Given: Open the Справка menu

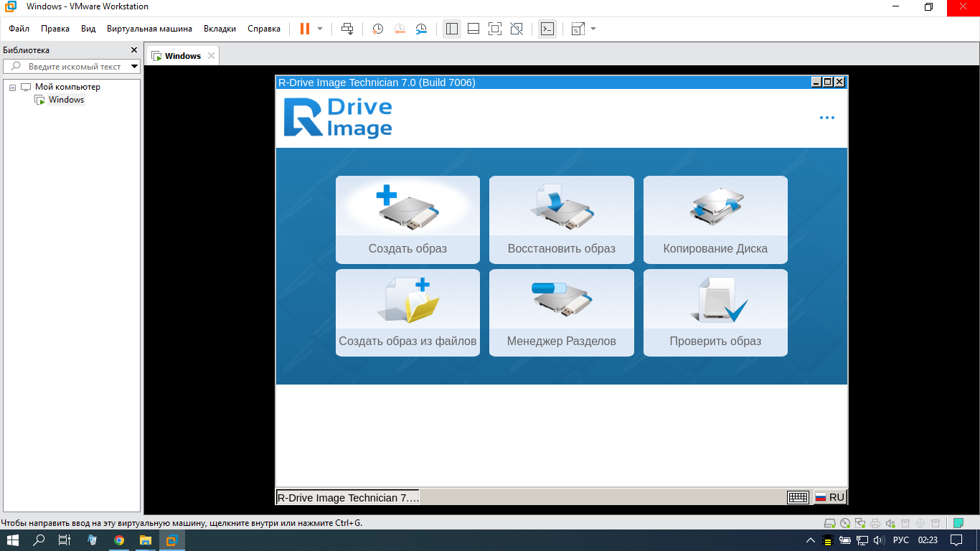Looking at the screenshot, I should [x=264, y=29].
